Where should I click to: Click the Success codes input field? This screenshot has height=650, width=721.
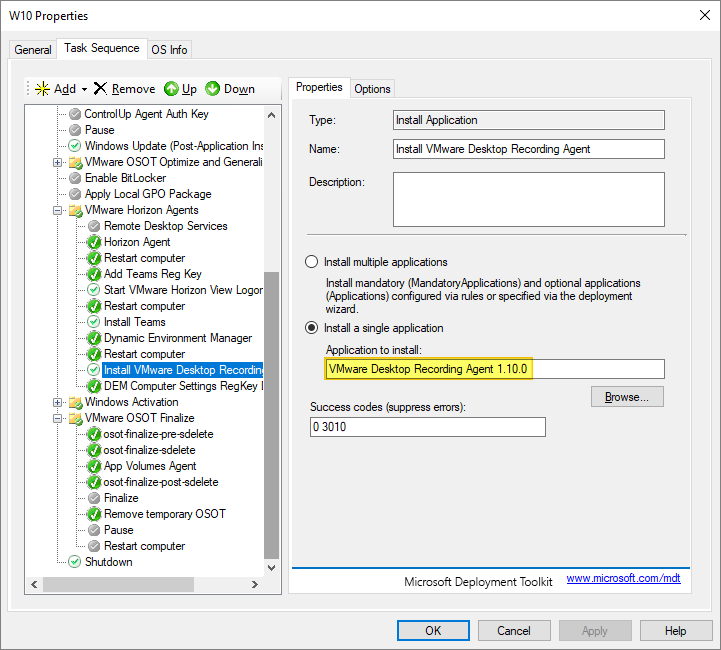[428, 427]
